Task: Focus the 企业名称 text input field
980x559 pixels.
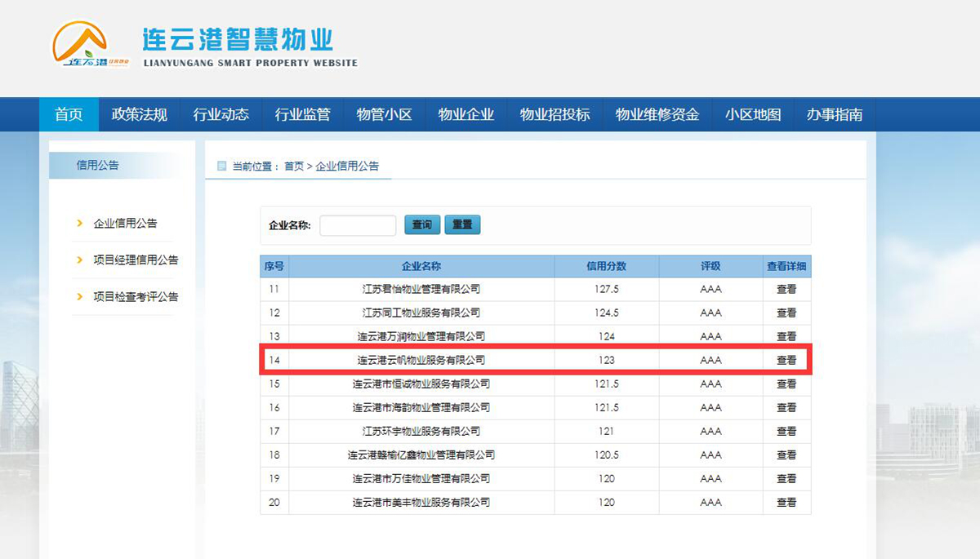Action: point(358,225)
